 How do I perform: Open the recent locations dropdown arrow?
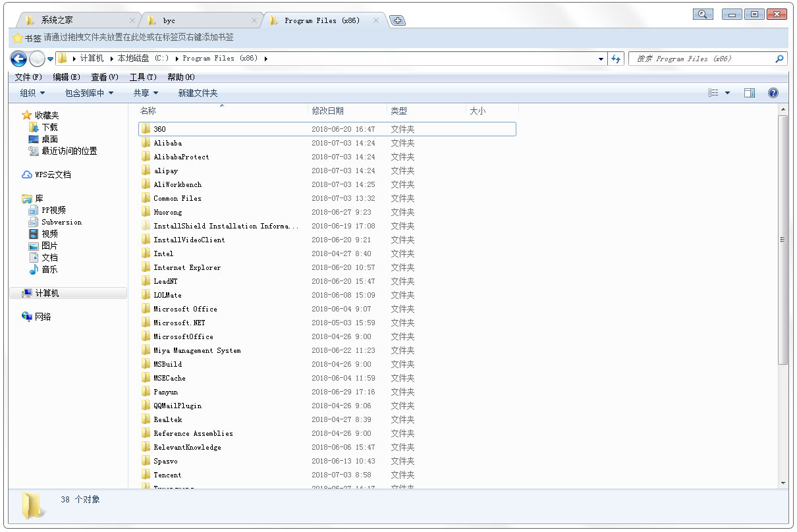point(50,59)
